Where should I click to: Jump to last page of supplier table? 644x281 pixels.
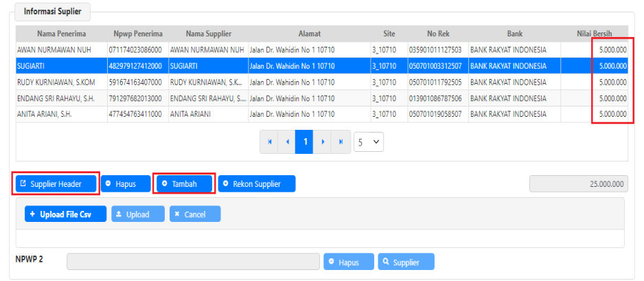(x=341, y=142)
